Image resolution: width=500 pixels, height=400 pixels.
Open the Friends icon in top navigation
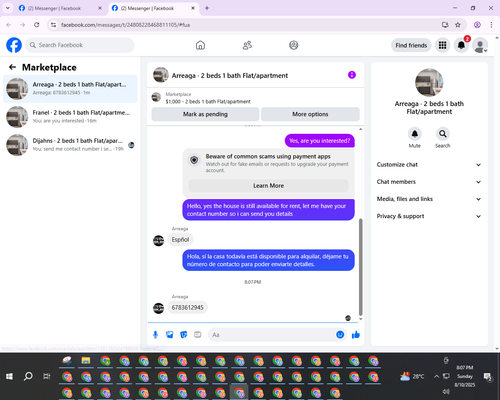(x=247, y=45)
